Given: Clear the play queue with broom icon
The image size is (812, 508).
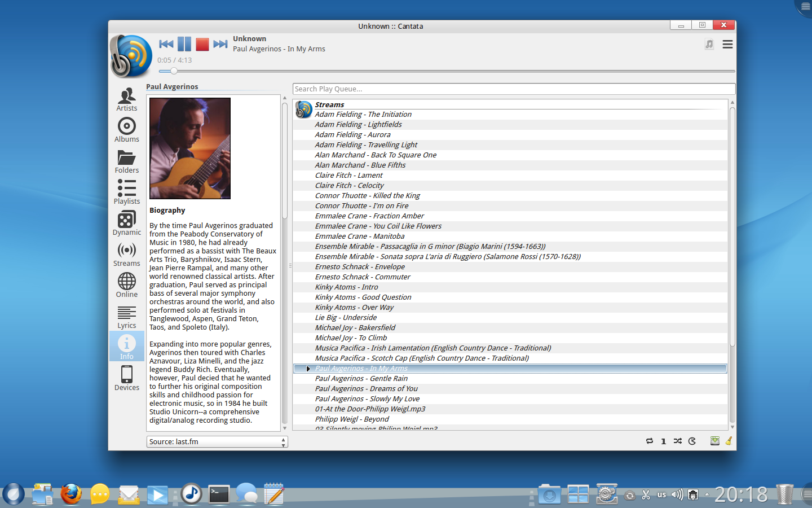Looking at the screenshot, I should tap(729, 441).
